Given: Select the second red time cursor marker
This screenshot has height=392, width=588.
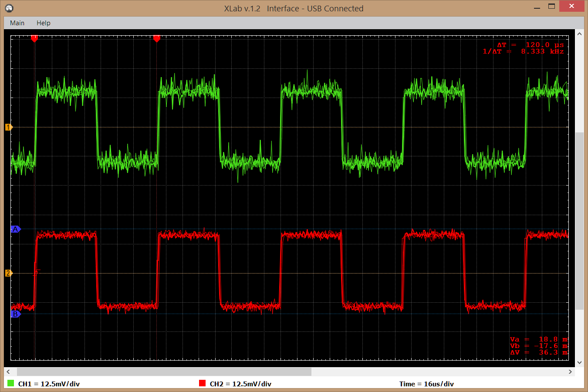Looking at the screenshot, I should (x=157, y=39).
